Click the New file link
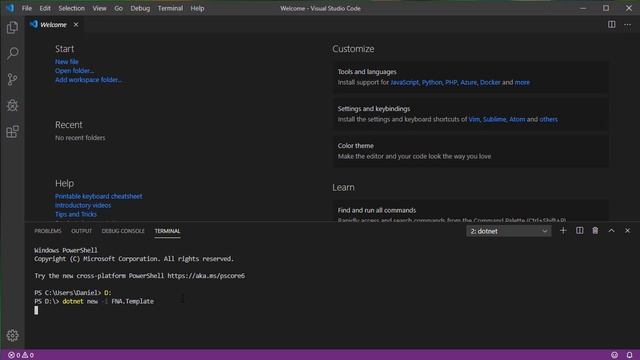The width and height of the screenshot is (640, 360). [67, 62]
